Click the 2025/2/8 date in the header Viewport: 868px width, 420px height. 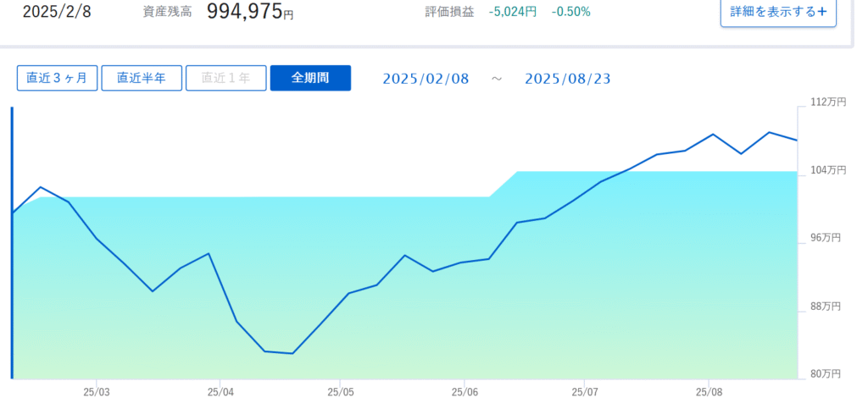point(57,12)
